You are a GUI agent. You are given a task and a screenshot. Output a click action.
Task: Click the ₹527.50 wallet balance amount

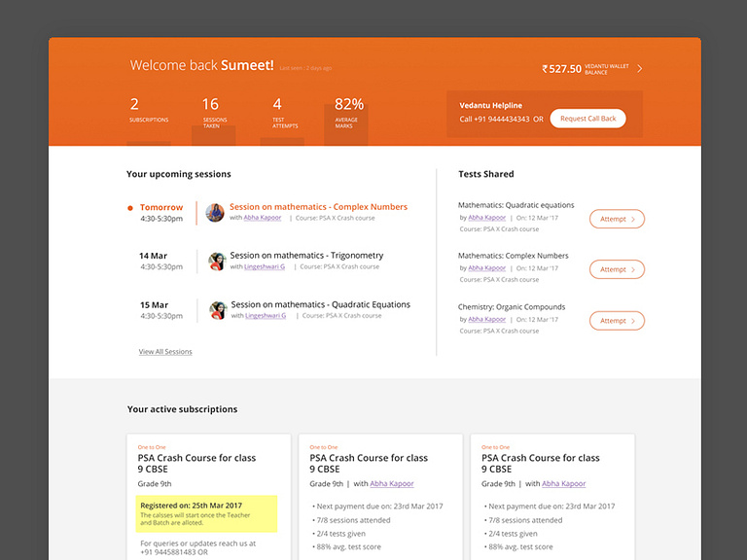coord(561,69)
